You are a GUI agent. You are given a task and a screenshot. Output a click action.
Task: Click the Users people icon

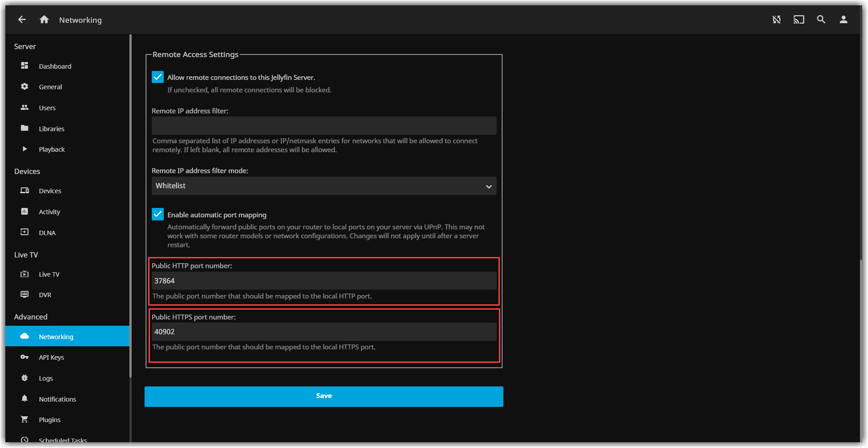coord(25,108)
